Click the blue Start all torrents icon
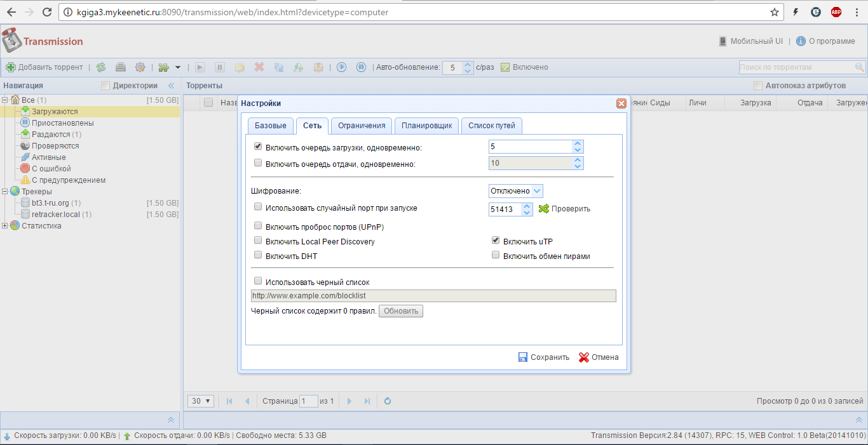The image size is (868, 445). [342, 67]
